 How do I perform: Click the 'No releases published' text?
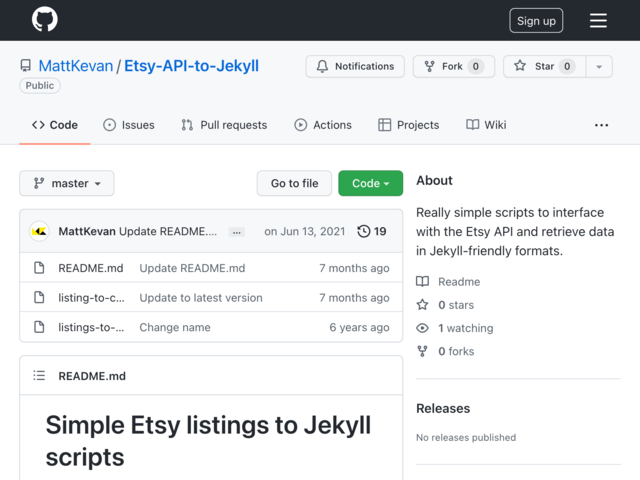(466, 438)
